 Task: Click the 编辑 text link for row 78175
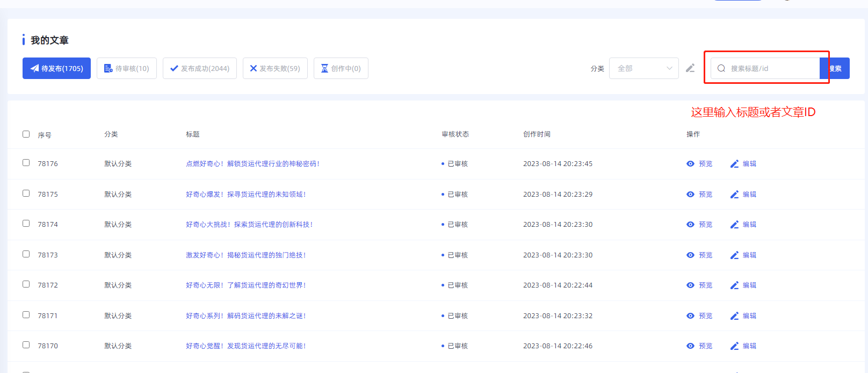[x=749, y=195]
